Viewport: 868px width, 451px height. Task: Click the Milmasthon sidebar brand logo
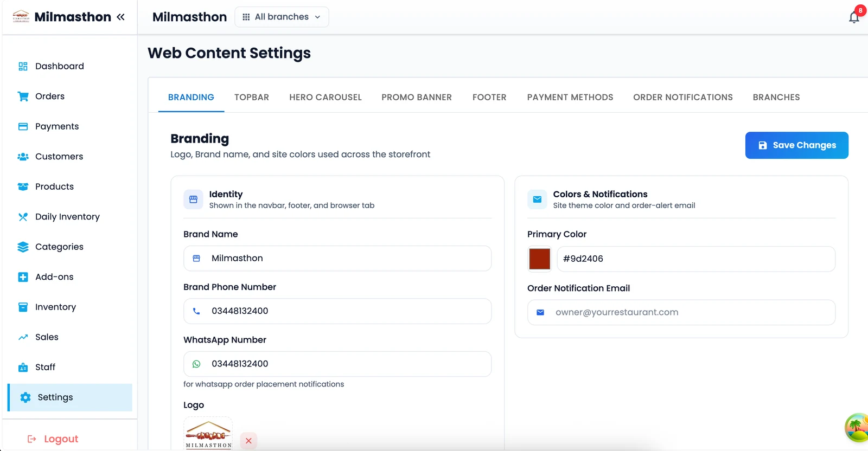pos(21,16)
